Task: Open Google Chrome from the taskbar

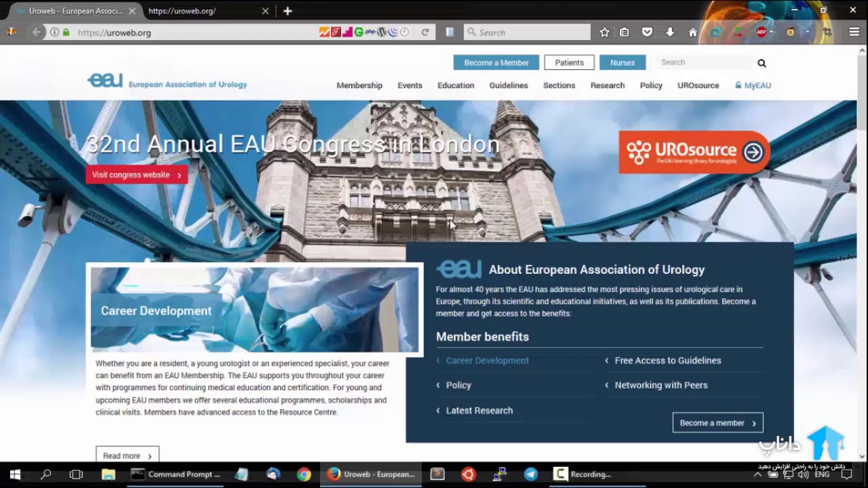Action: (304, 474)
